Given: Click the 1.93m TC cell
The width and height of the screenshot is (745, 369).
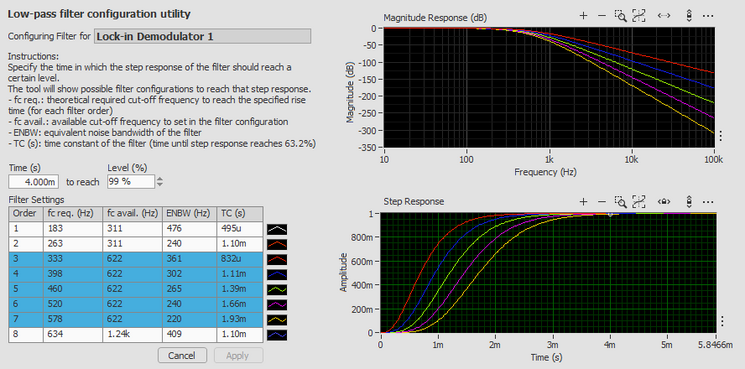Looking at the screenshot, I should [x=239, y=320].
